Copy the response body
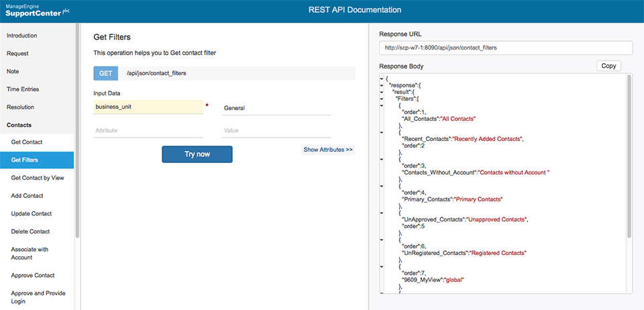This screenshot has height=310, width=644. tap(608, 66)
